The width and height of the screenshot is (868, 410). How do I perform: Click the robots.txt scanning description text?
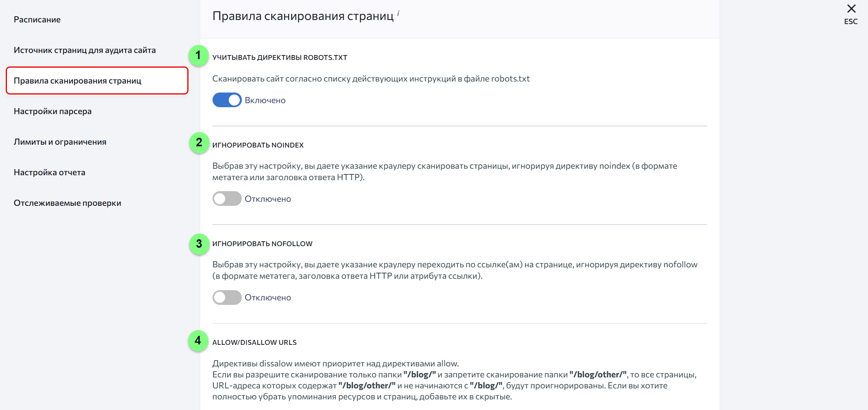pos(371,79)
